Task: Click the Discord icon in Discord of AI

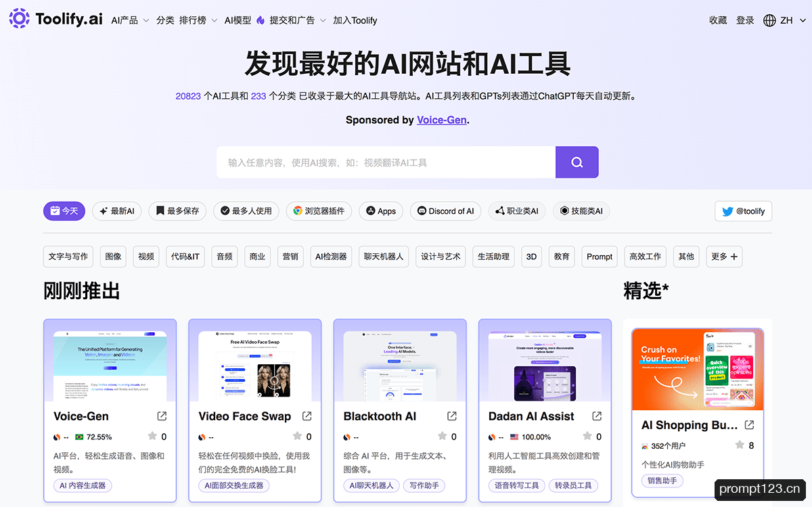Action: tap(422, 211)
